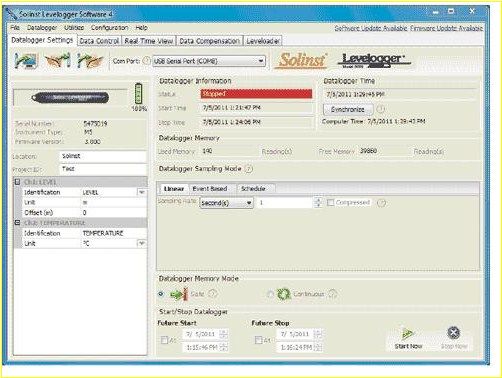Open the Sampling Mode help icon
The width and height of the screenshot is (502, 378).
[249, 169]
